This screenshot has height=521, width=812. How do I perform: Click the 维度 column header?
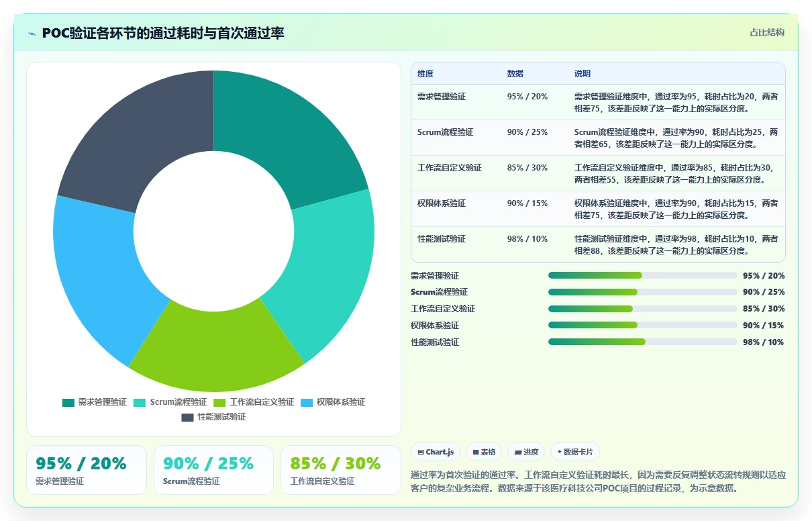[425, 74]
